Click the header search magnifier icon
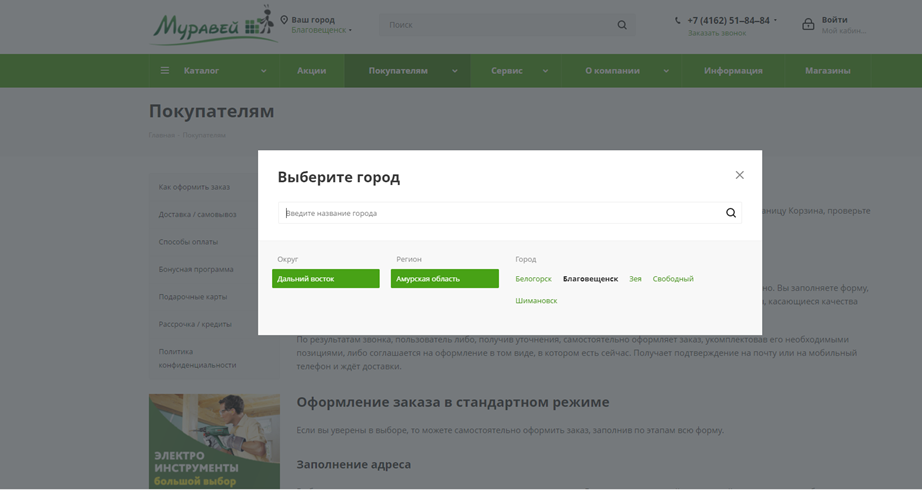Image resolution: width=922 pixels, height=491 pixels. tap(622, 25)
